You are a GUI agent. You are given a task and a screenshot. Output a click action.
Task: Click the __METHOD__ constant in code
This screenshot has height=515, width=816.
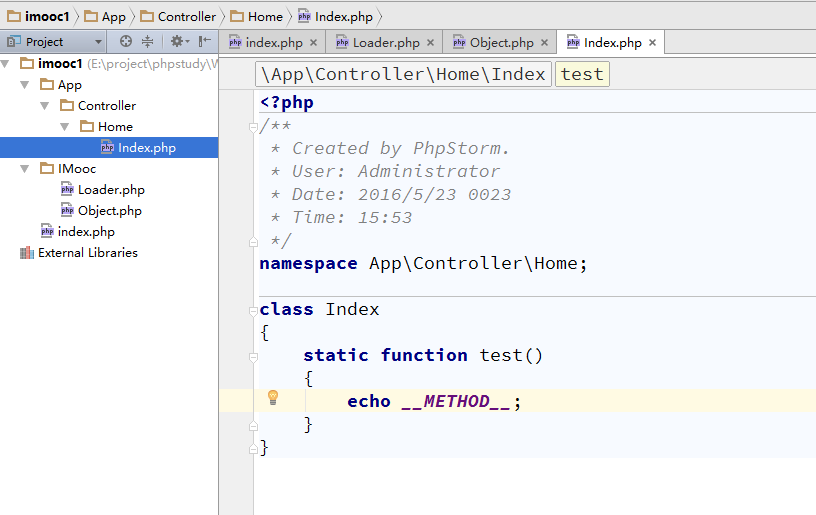[456, 402]
